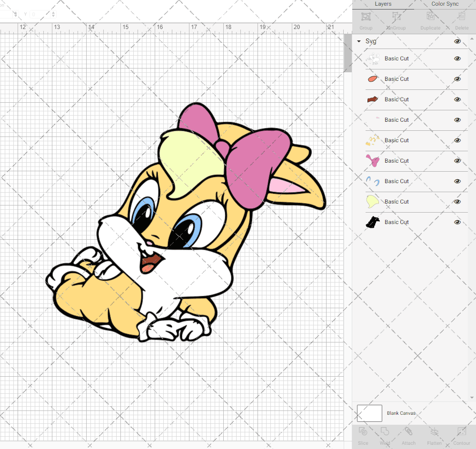Image resolution: width=476 pixels, height=449 pixels.
Task: Select the blue eyes layer thumbnail
Action: (373, 181)
